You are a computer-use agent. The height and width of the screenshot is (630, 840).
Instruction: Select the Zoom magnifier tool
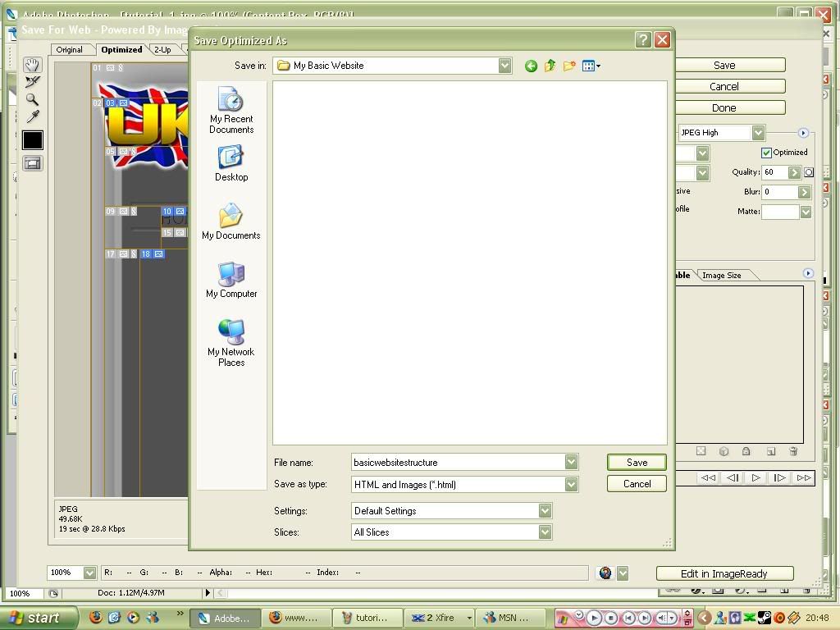[x=32, y=99]
